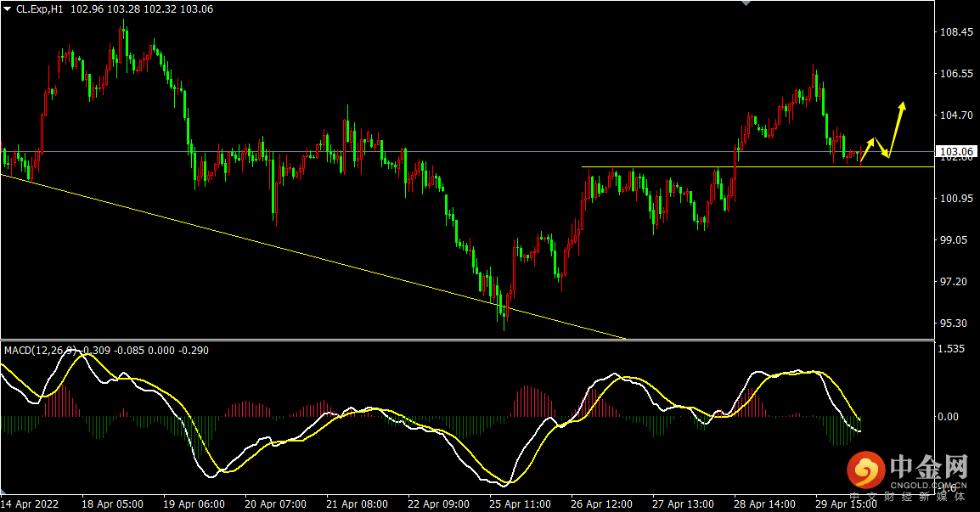Click the descending yellow trendline
The width and height of the screenshot is (980, 512).
tap(313, 256)
